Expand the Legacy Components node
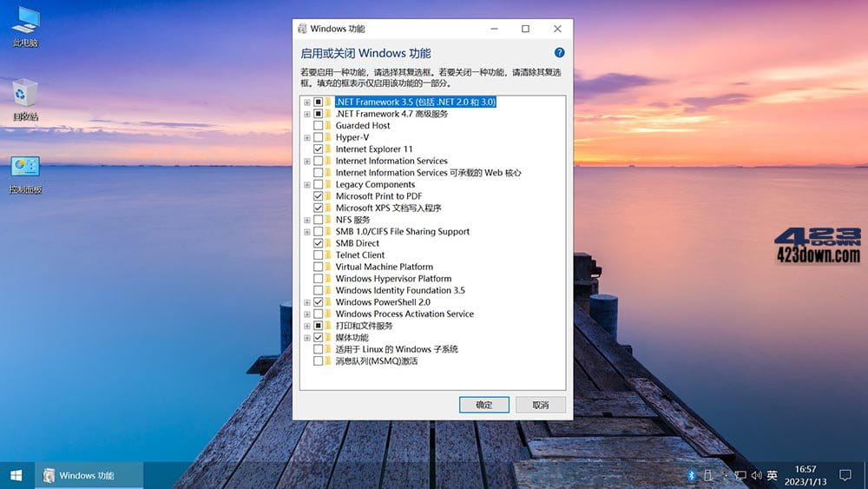The image size is (868, 489). (306, 184)
